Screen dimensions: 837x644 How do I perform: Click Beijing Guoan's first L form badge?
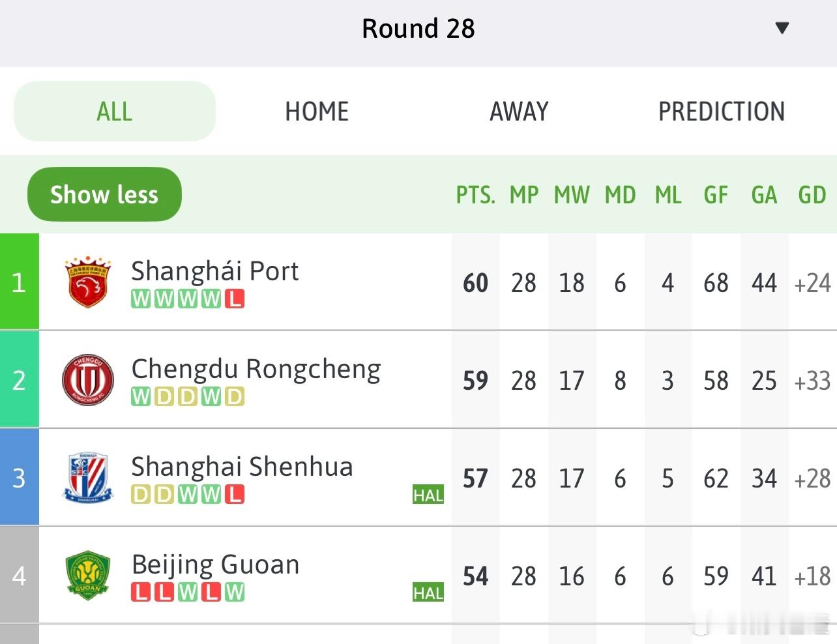pos(141,593)
